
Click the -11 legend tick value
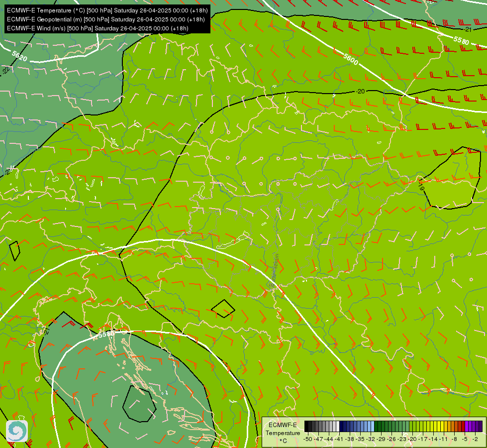[444, 440]
